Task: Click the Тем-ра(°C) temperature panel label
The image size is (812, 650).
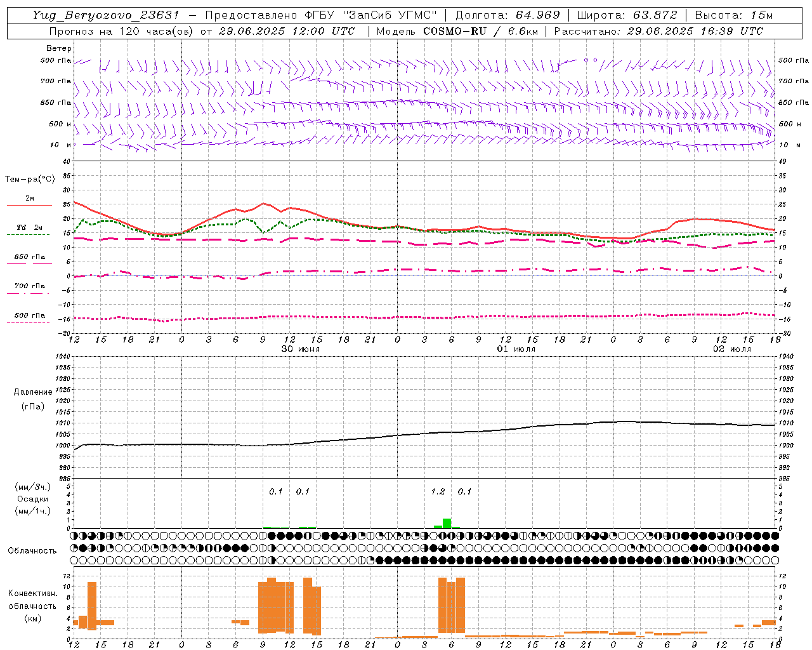Action: coord(30,180)
